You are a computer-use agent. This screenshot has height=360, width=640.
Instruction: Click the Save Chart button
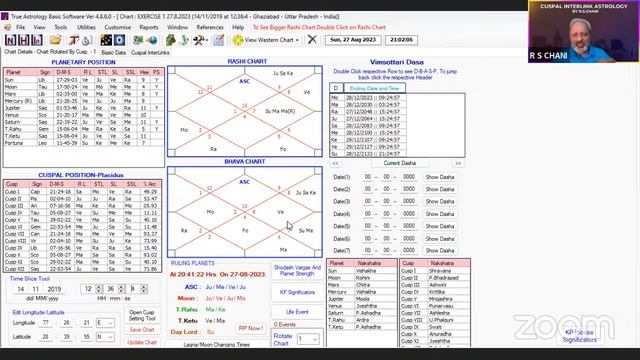click(x=142, y=330)
